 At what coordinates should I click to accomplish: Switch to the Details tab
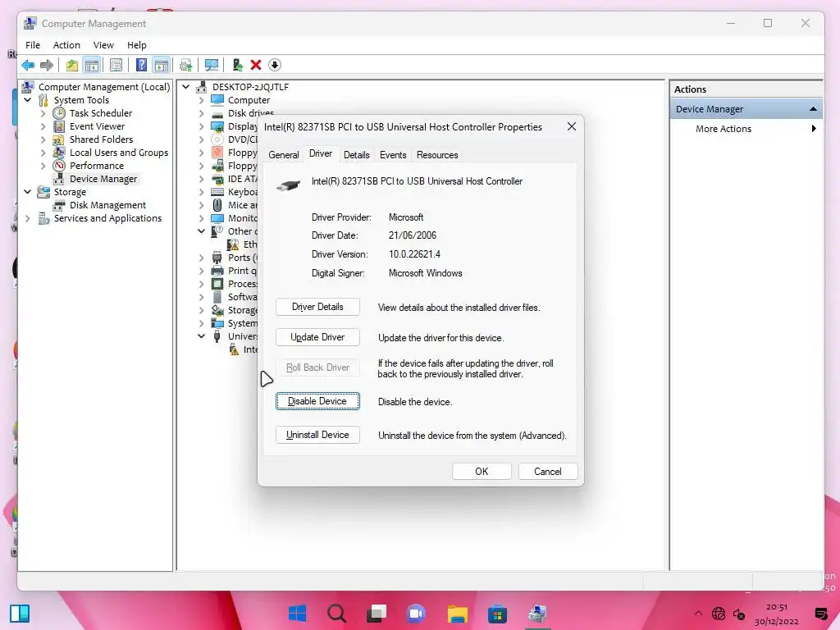356,155
